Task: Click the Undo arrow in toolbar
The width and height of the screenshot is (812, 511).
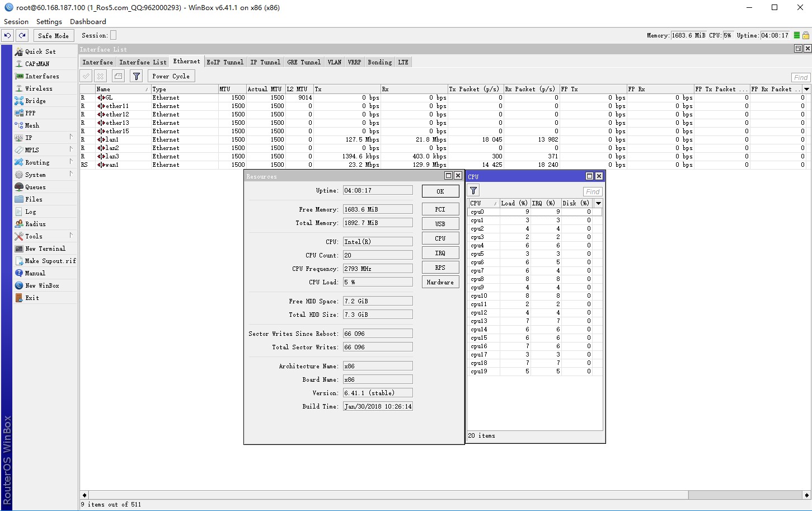Action: point(7,35)
